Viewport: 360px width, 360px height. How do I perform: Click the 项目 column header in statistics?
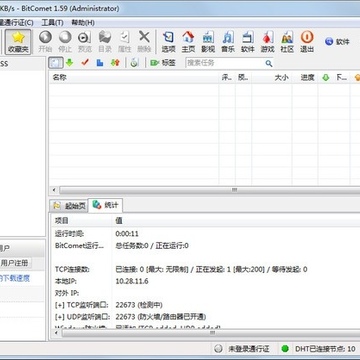(x=81, y=221)
